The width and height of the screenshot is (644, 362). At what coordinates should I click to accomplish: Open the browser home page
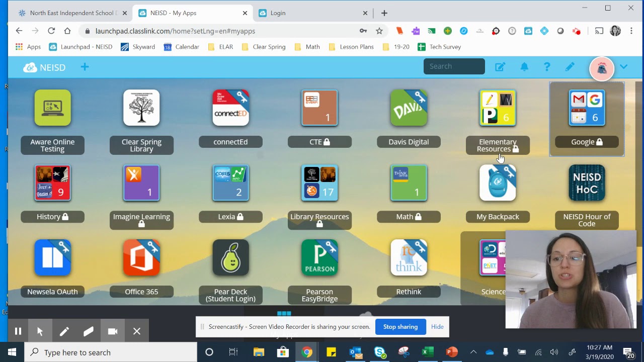tap(67, 31)
